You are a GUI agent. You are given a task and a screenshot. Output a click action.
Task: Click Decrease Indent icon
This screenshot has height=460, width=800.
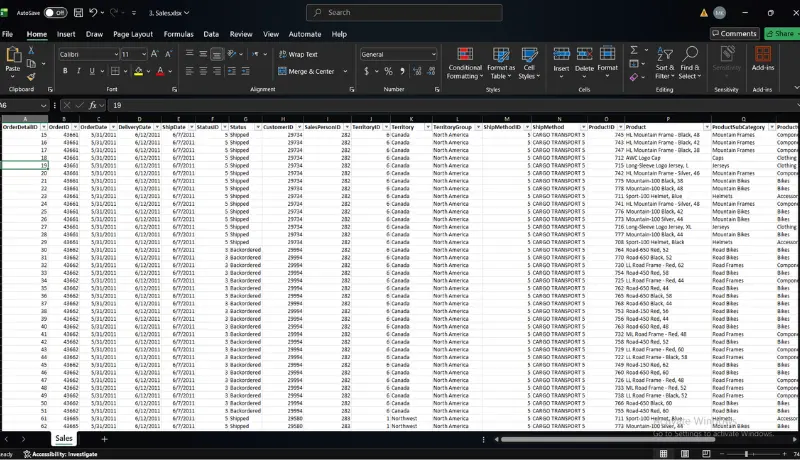pyautogui.click(x=232, y=71)
